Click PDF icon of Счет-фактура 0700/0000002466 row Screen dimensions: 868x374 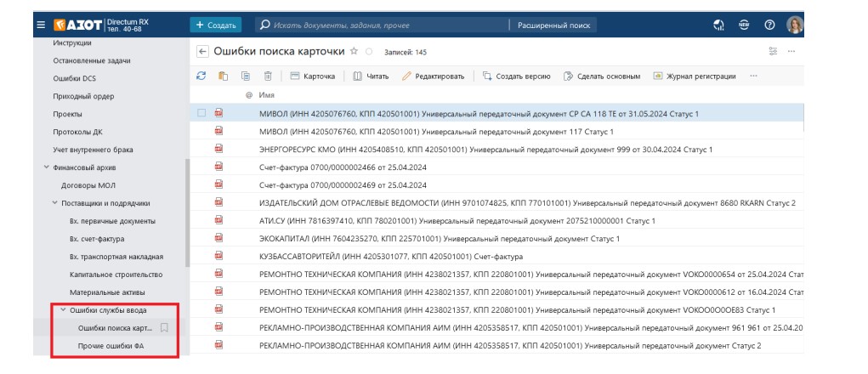coord(219,166)
